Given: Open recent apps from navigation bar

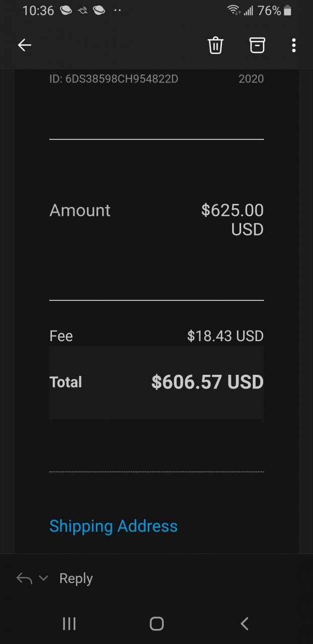Looking at the screenshot, I should coord(69,624).
